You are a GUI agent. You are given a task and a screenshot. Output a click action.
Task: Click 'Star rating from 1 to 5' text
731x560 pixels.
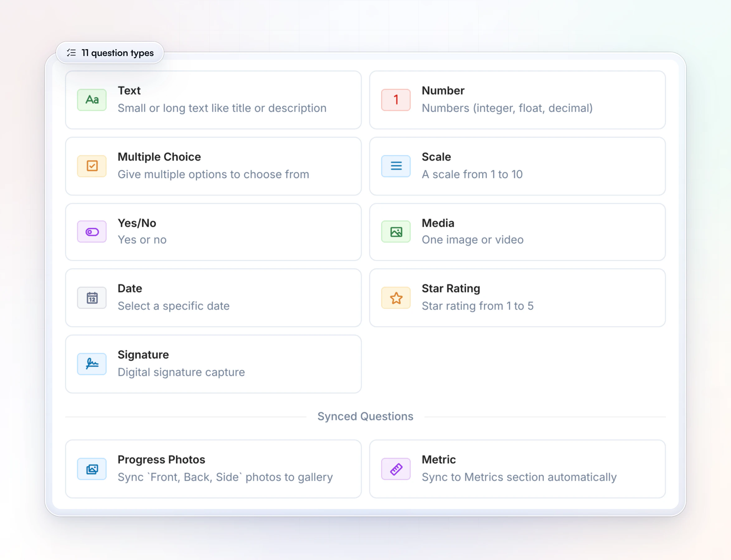point(478,306)
